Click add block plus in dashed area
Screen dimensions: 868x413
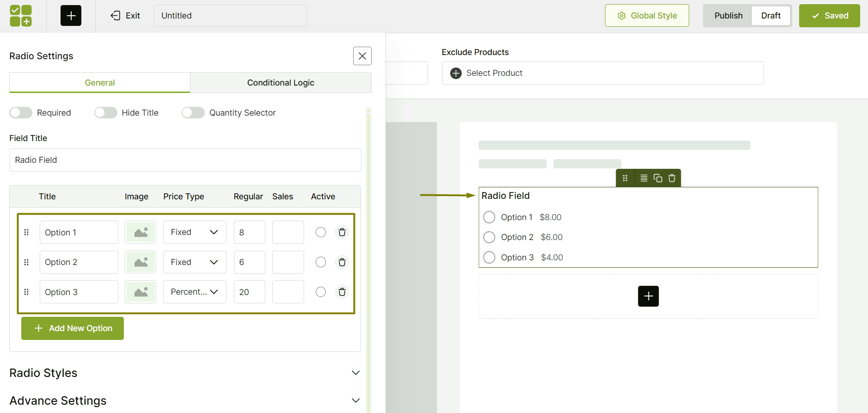click(x=648, y=296)
